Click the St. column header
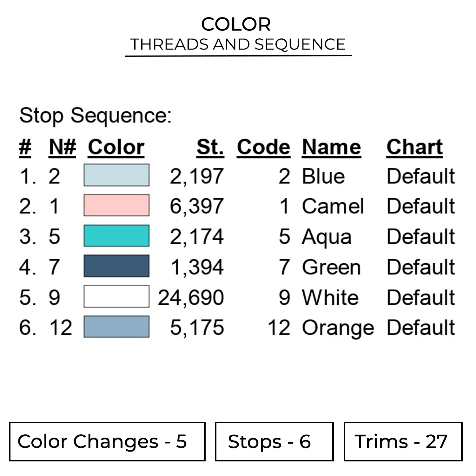 (210, 147)
